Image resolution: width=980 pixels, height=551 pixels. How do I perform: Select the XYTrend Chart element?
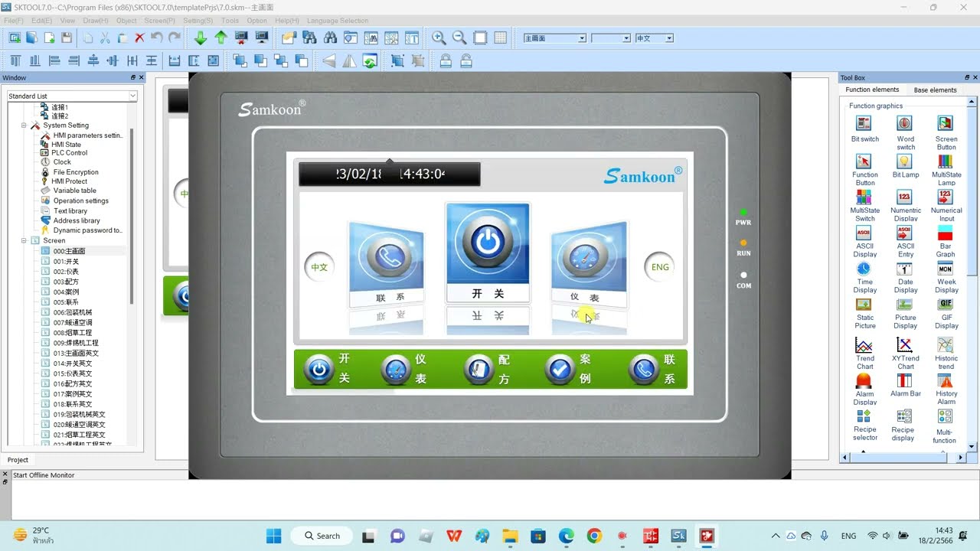click(905, 354)
